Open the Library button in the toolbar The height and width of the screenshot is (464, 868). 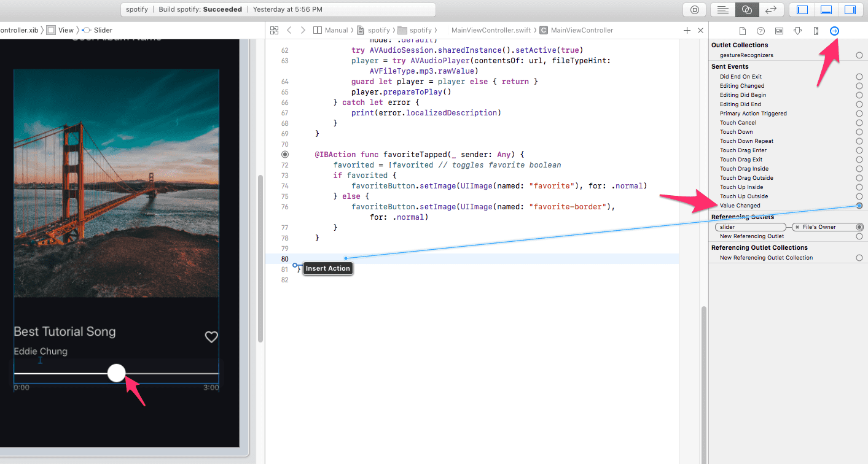point(695,10)
